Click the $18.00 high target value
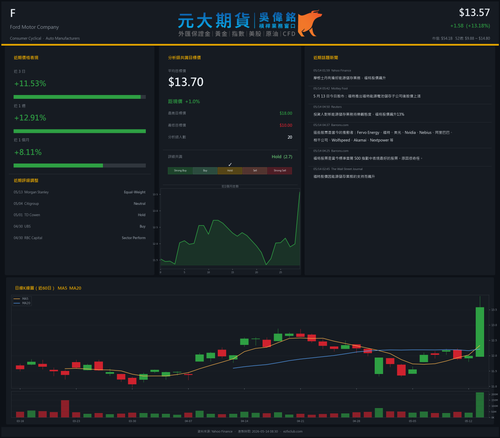Viewport: 500px width, 438px height. click(286, 113)
